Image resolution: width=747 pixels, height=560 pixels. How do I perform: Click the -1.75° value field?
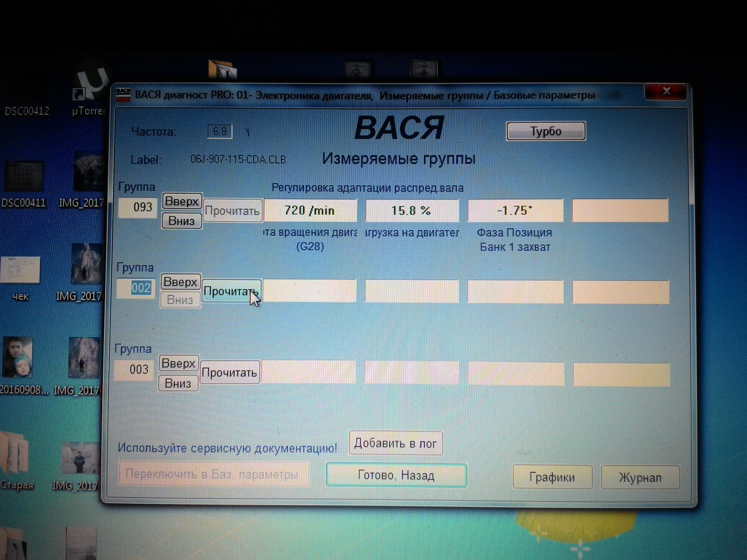(x=515, y=210)
